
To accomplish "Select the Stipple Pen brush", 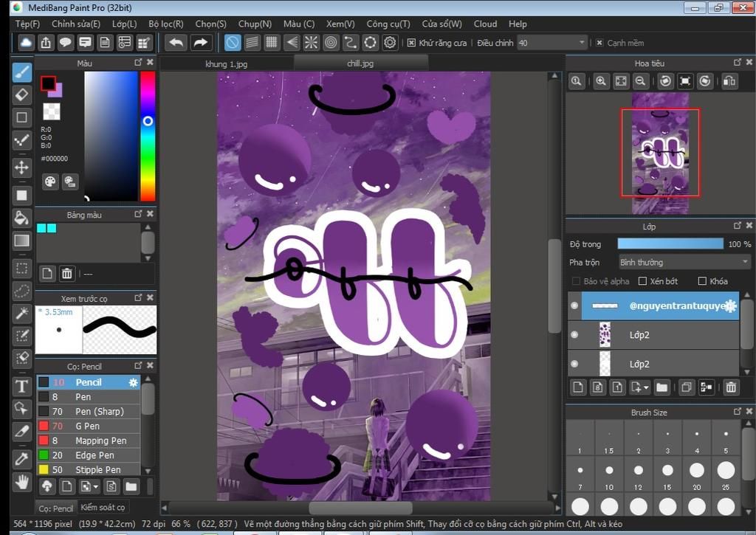I will (89, 469).
